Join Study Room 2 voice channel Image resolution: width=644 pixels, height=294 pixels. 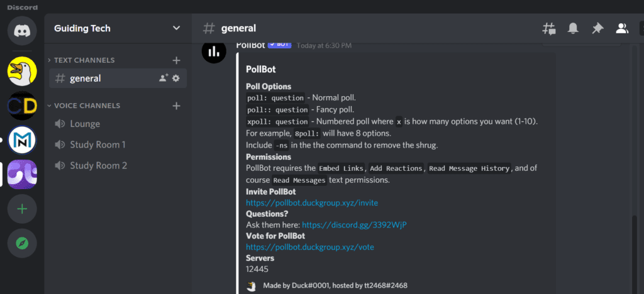click(118, 166)
